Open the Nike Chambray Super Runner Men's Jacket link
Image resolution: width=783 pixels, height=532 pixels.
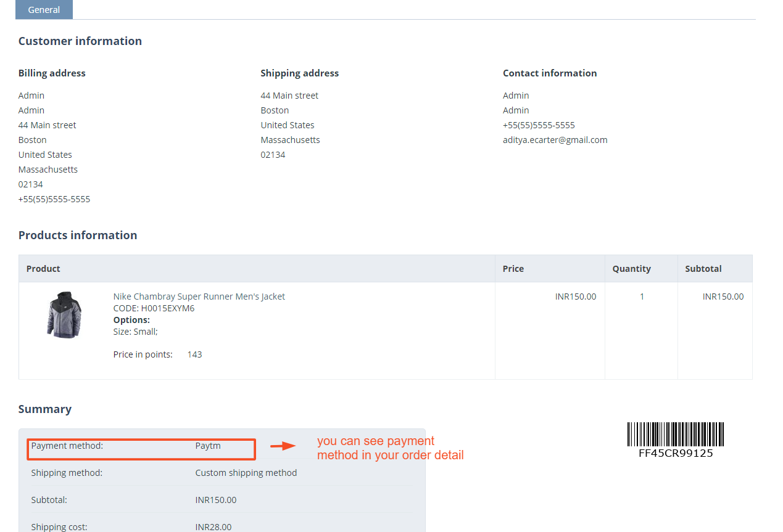pyautogui.click(x=199, y=297)
